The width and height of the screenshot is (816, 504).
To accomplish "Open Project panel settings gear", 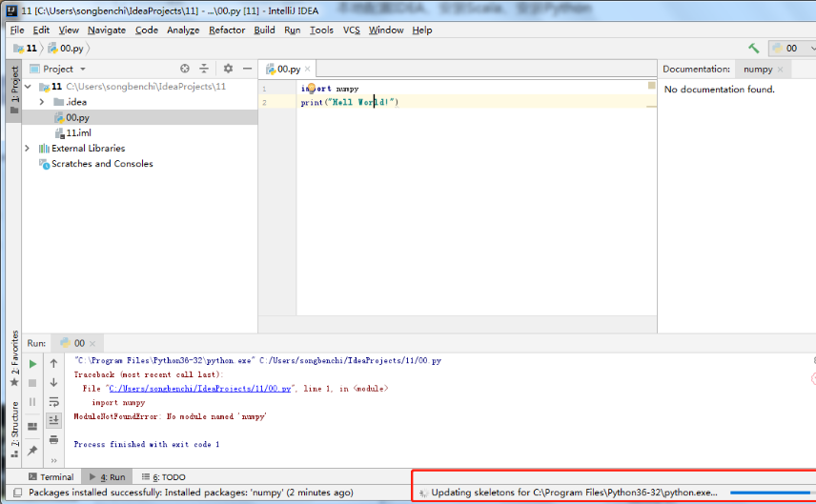I will tap(228, 69).
